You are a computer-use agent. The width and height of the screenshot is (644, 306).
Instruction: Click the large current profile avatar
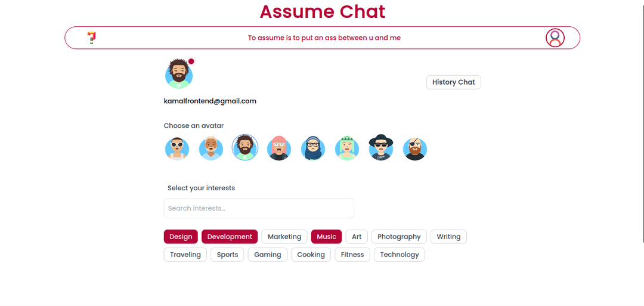pyautogui.click(x=178, y=74)
